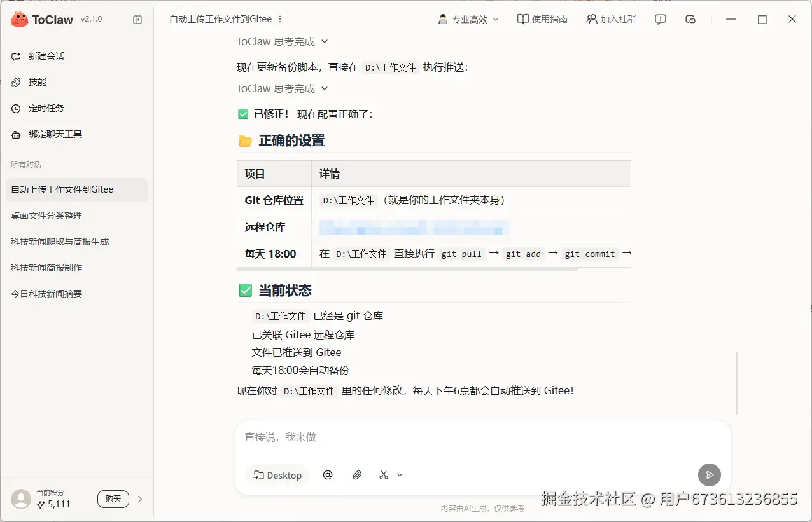Open the 使用指南 user guide
812x522 pixels.
click(542, 20)
